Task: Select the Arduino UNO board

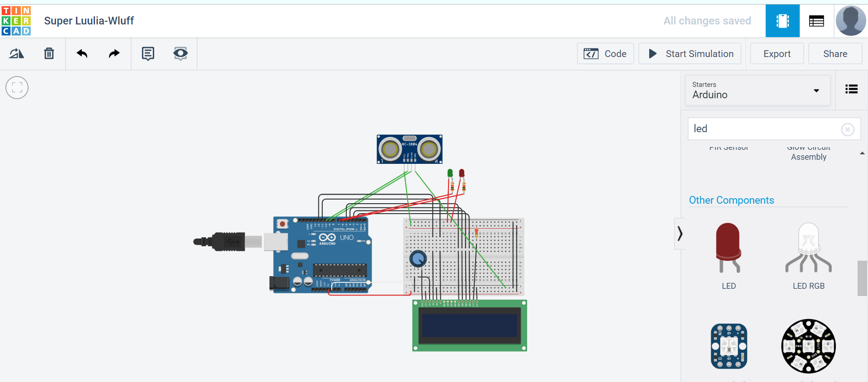Action: [x=322, y=255]
